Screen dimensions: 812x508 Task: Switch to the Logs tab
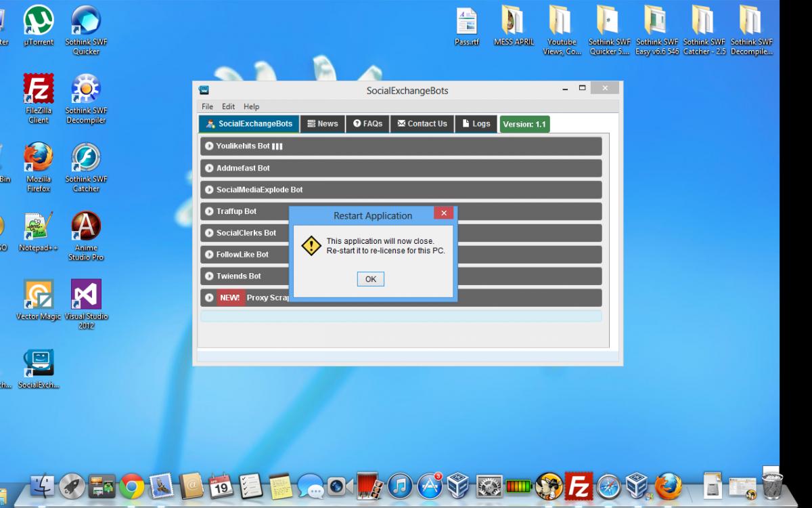476,124
